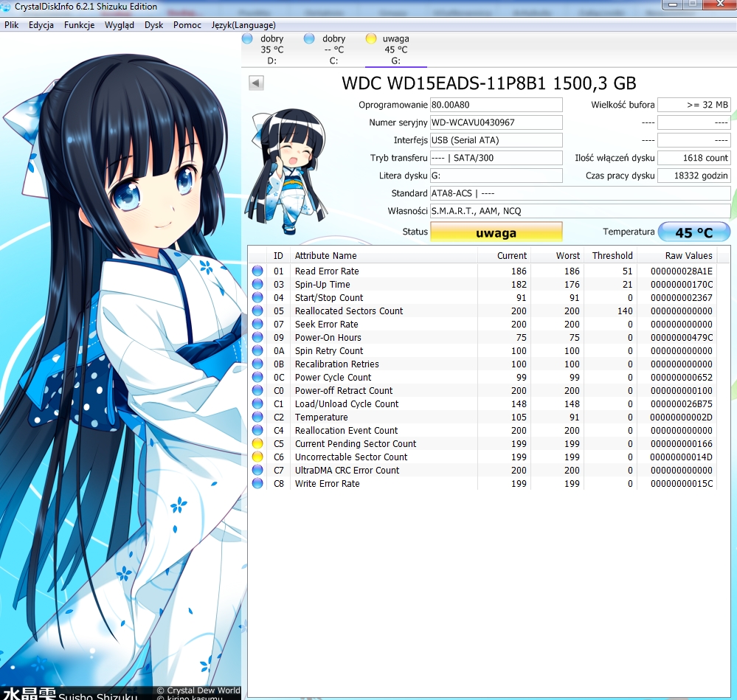Viewport: 737px width, 700px height.
Task: Click the Oprogramowanie firmware field
Action: pyautogui.click(x=496, y=105)
